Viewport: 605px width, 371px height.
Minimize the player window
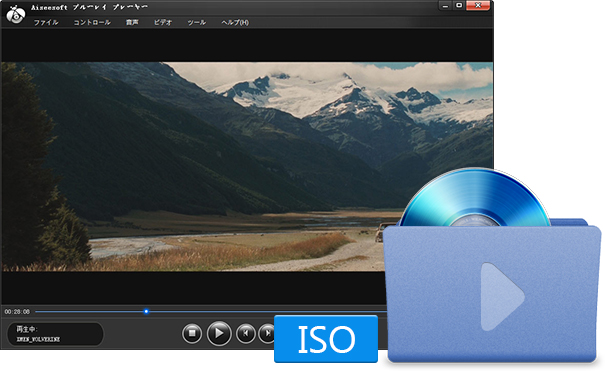pos(445,6)
